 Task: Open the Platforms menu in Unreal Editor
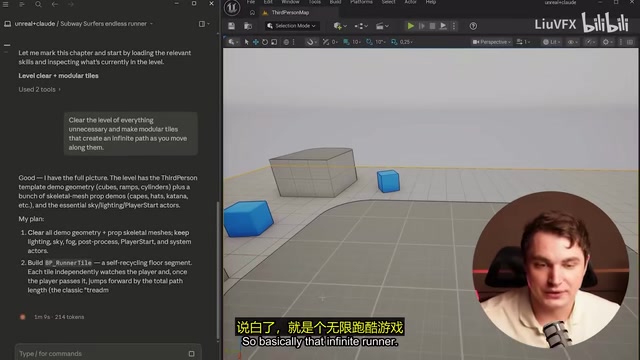[x=361, y=2]
